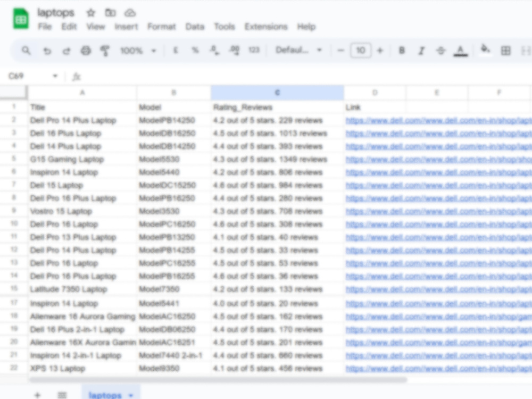Select column A header
Image resolution: width=532 pixels, height=399 pixels.
82,93
